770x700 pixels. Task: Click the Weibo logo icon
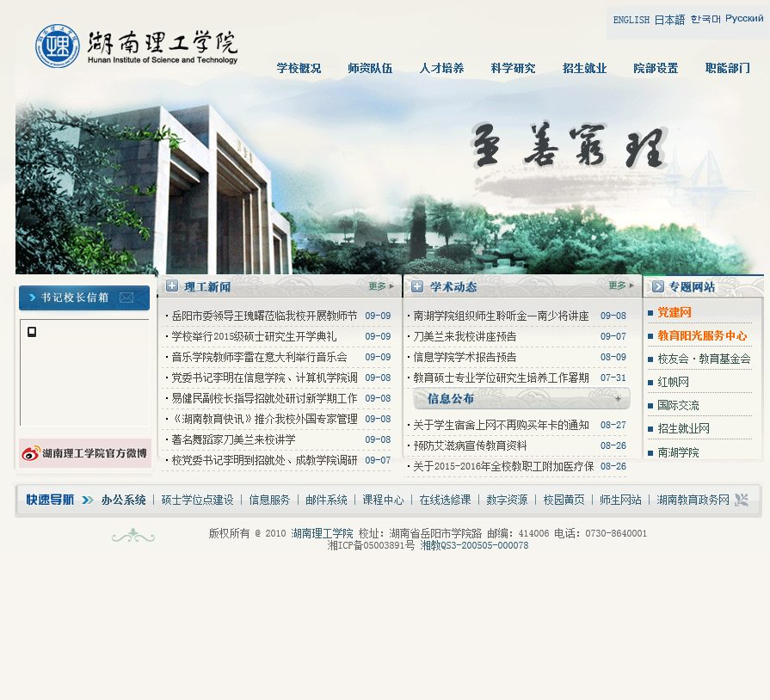coord(30,453)
